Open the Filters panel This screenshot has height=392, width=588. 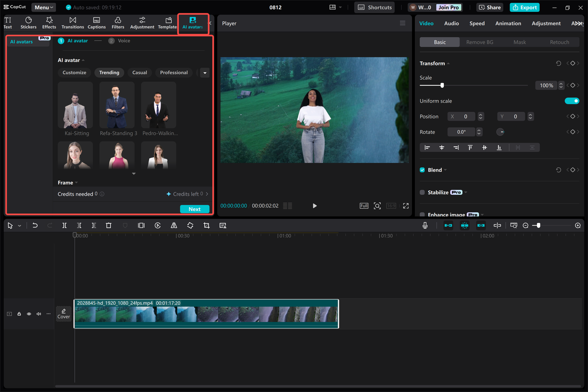click(x=118, y=23)
